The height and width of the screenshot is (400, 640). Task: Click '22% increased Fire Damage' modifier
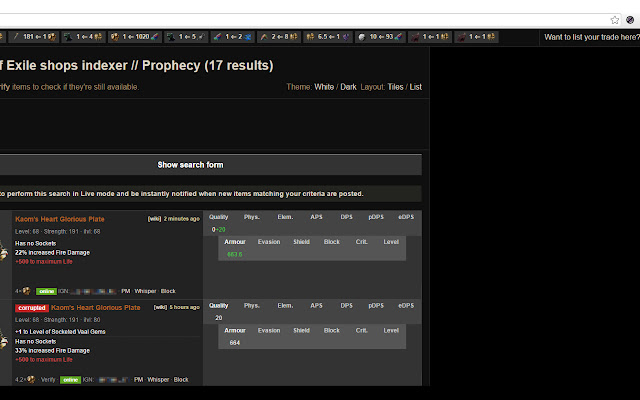coord(53,253)
